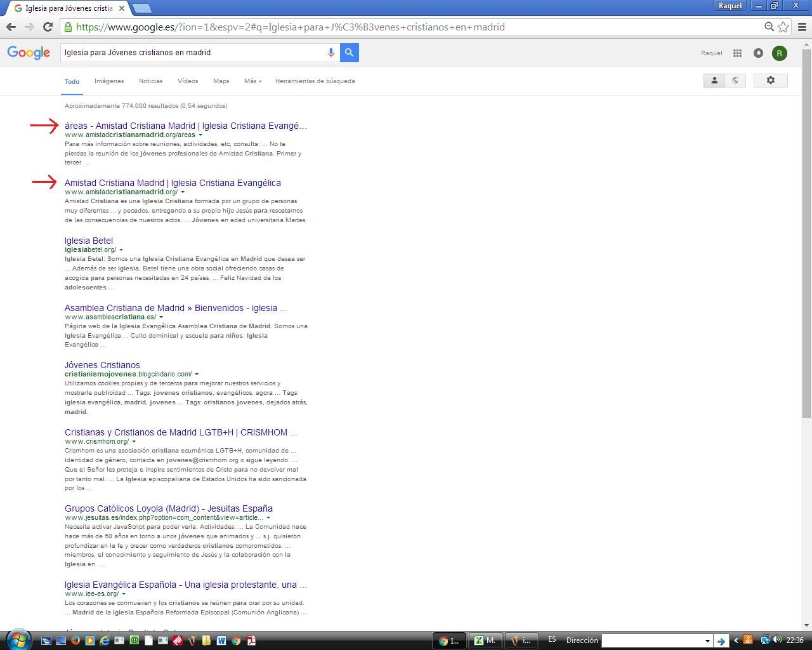Click the Dirección go arrow button
This screenshot has height=650, width=812.
(721, 640)
